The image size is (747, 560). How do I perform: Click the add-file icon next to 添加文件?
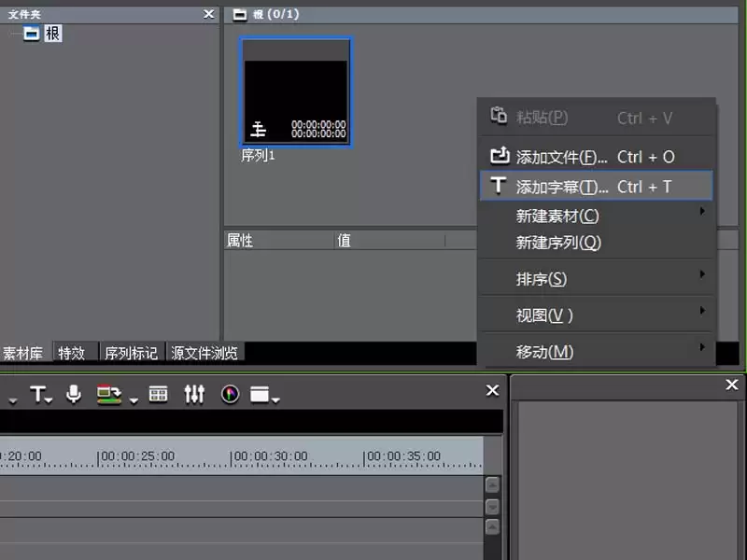pos(500,155)
